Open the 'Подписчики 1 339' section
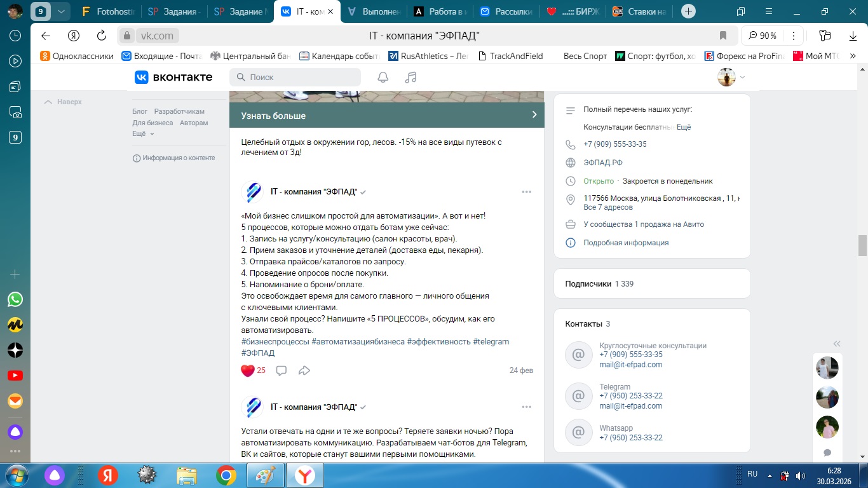 coord(652,283)
